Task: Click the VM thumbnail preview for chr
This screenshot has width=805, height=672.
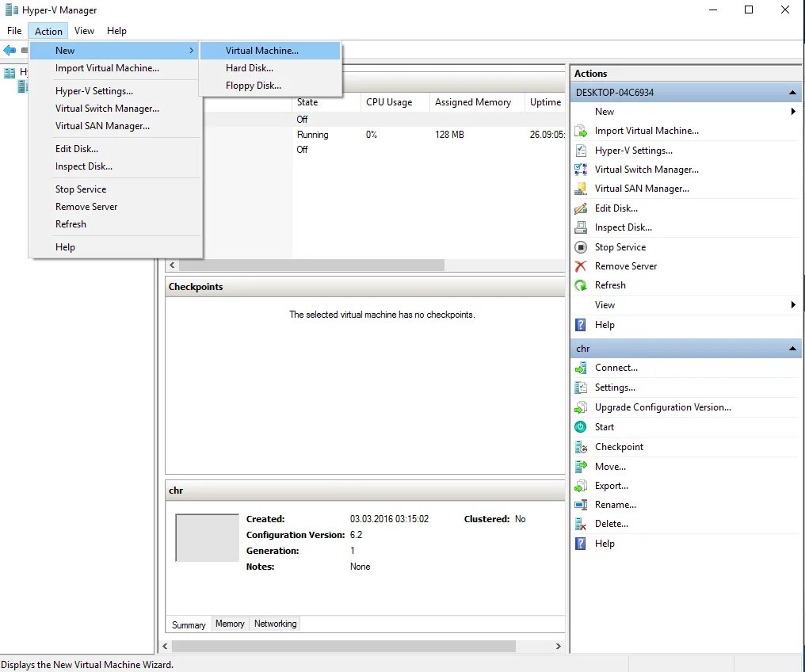Action: tap(207, 537)
